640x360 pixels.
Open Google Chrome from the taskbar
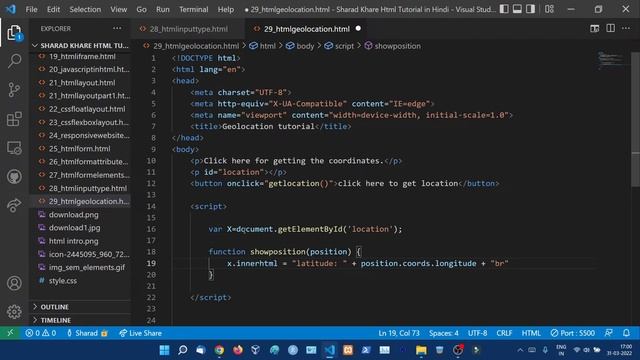click(x=219, y=350)
